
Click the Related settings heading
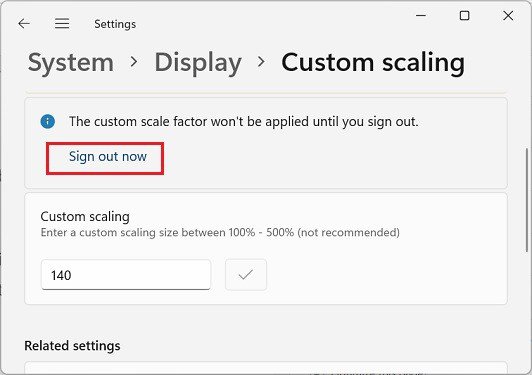coord(72,346)
